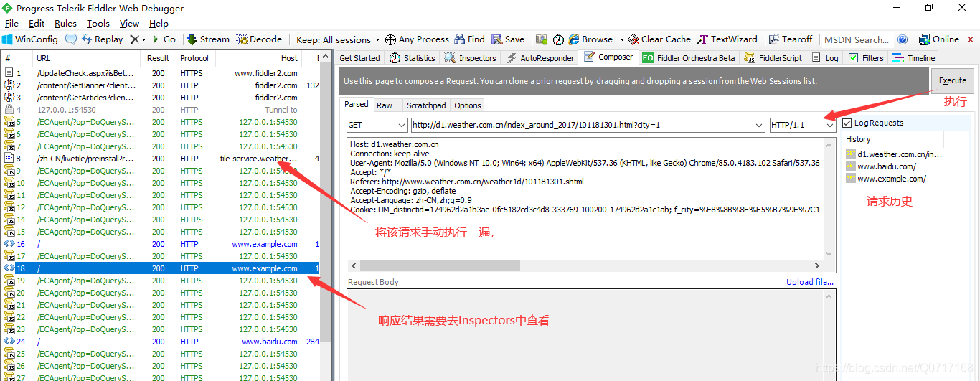This screenshot has width=980, height=381.
Task: Click the Online status indicator
Action: (x=939, y=39)
